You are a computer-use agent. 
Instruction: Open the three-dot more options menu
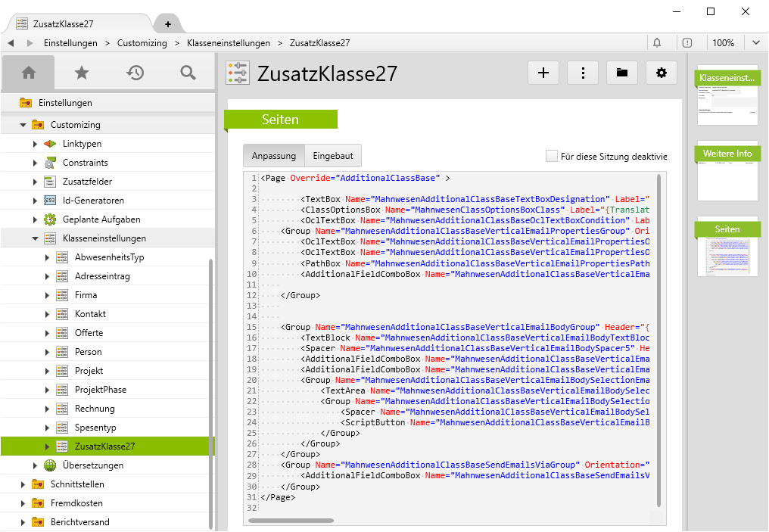582,73
